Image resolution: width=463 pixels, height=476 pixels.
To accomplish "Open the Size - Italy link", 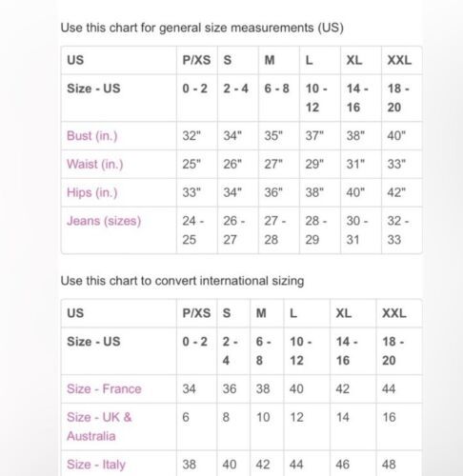I will 96,465.
